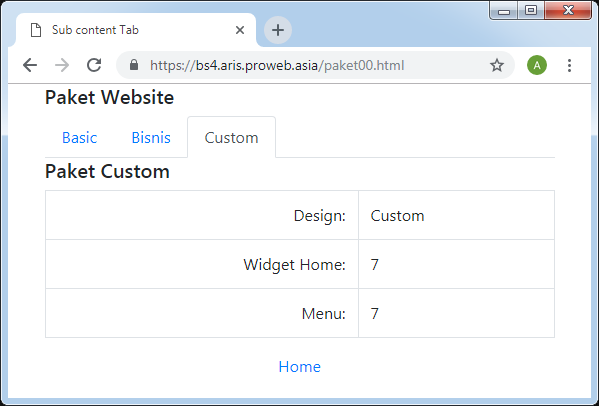Screen dimensions: 599x406
Task: Click the page document icon in tab
Action: (x=36, y=30)
